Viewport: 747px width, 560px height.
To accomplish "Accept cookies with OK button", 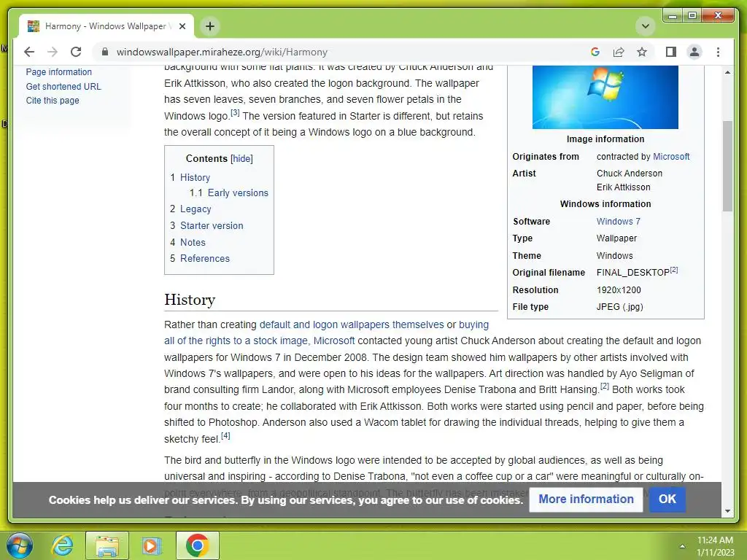I will pos(667,499).
